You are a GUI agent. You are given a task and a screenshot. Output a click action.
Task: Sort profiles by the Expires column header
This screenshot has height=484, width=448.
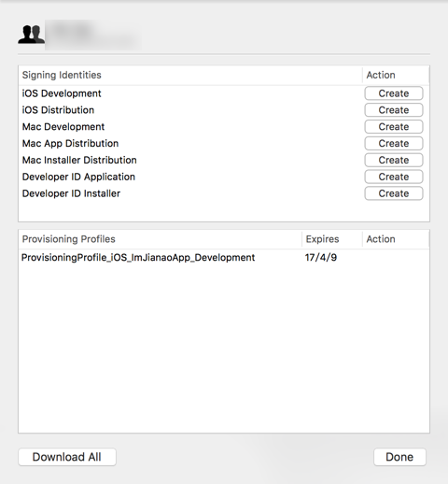tap(332, 239)
